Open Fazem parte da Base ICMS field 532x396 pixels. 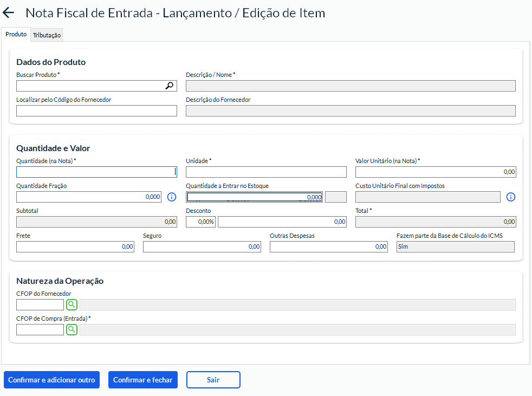click(x=455, y=247)
